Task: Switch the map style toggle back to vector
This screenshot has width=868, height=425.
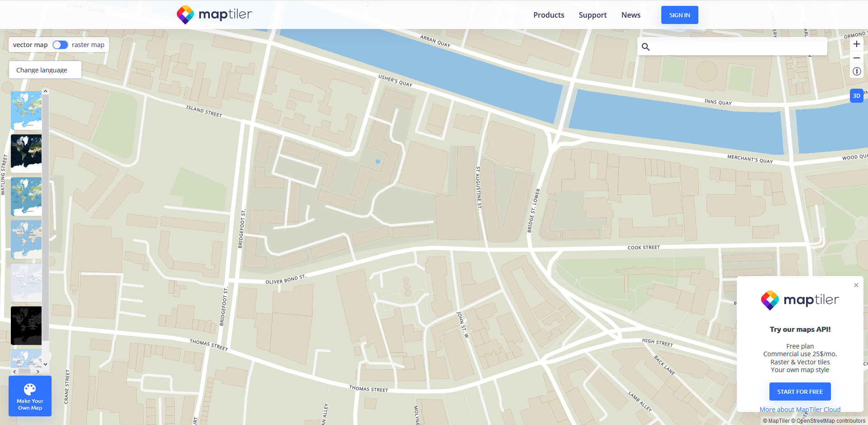Action: (60, 44)
